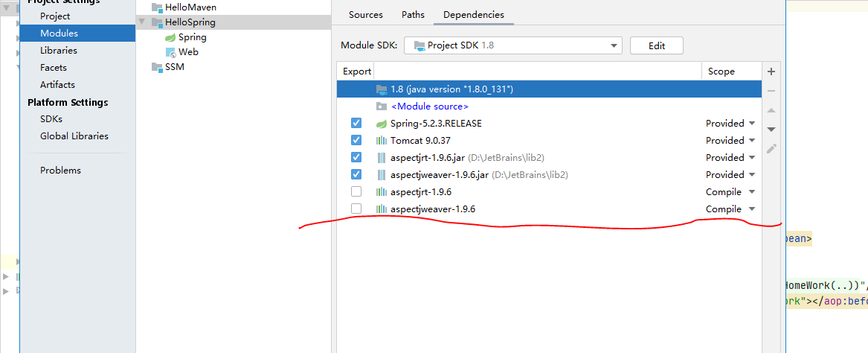Switch to the Paths tab

click(413, 15)
